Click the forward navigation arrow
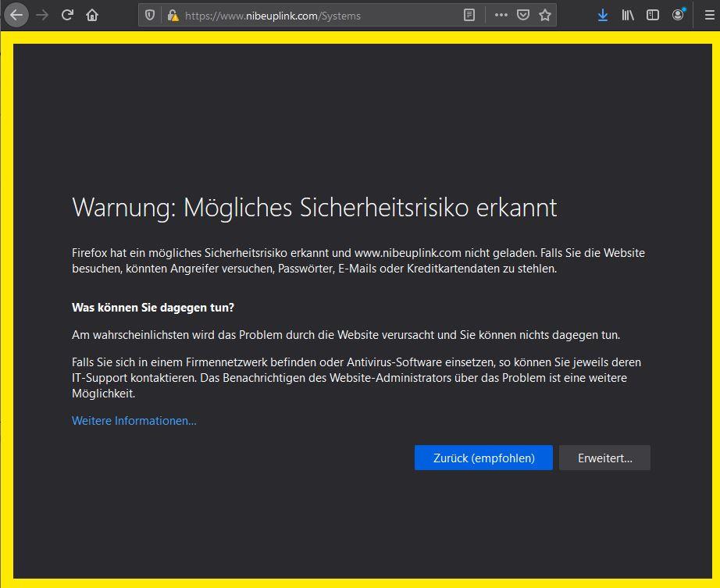The image size is (720, 588). point(42,15)
